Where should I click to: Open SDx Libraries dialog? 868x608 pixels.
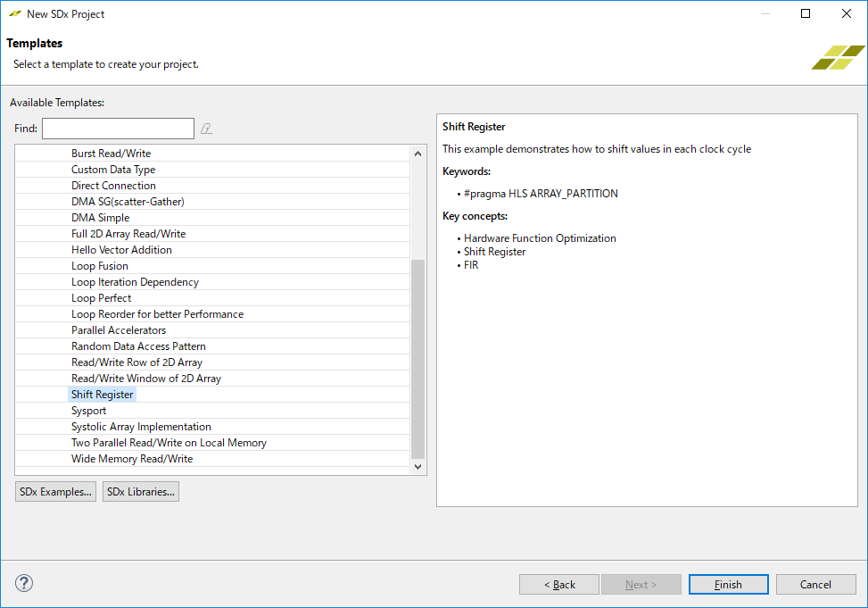click(x=141, y=491)
